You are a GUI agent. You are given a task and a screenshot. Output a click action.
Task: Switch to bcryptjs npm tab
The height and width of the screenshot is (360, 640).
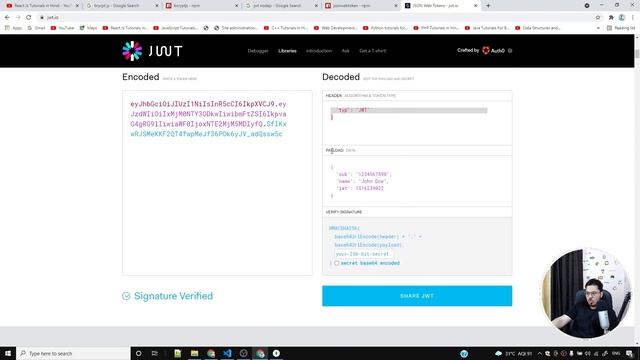201,6
